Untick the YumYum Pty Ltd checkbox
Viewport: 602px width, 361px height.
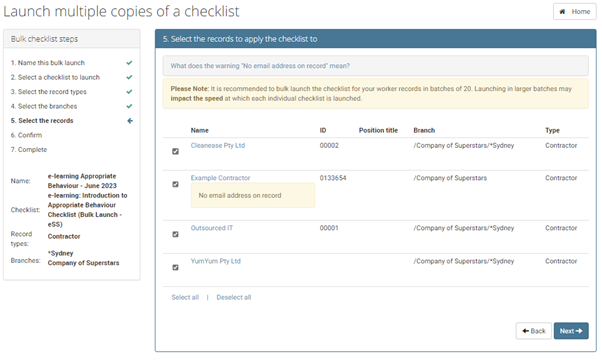175,267
